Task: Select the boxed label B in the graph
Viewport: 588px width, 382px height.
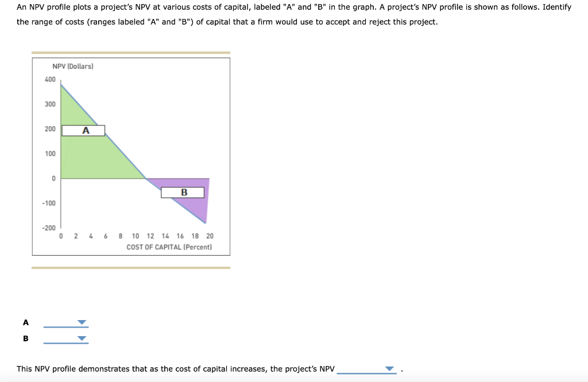Action: 184,193
